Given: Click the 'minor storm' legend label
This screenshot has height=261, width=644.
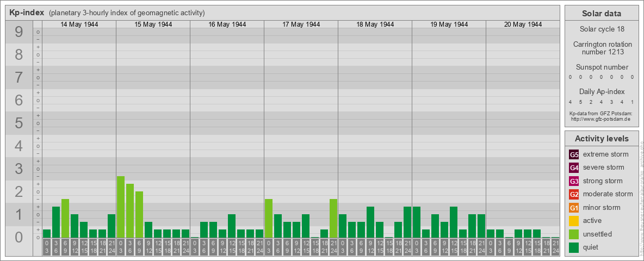Looking at the screenshot, I should pos(602,208).
